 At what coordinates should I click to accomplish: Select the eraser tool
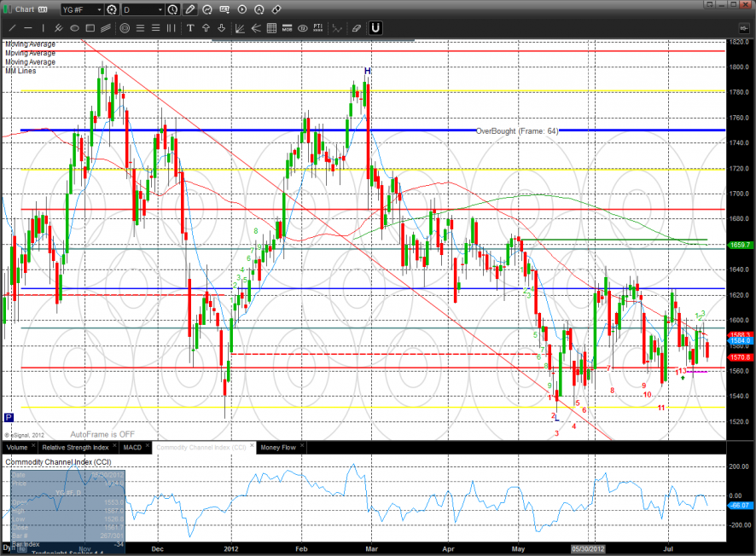coord(357,28)
